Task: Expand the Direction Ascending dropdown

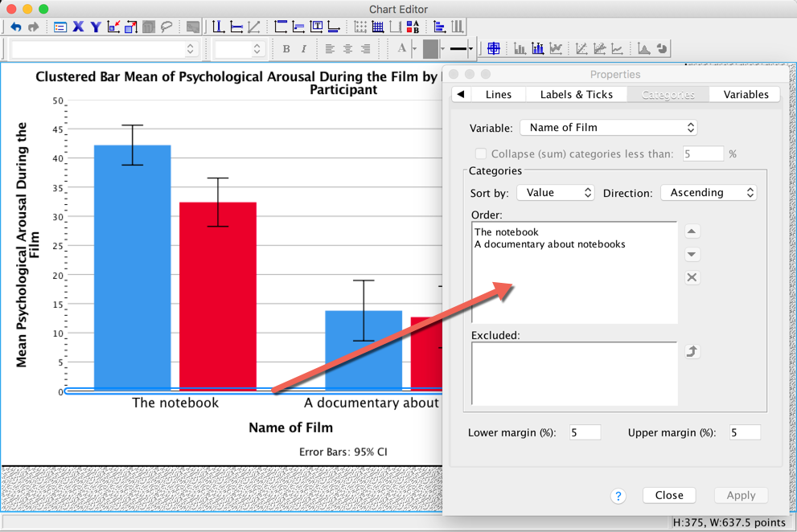Action: 709,193
